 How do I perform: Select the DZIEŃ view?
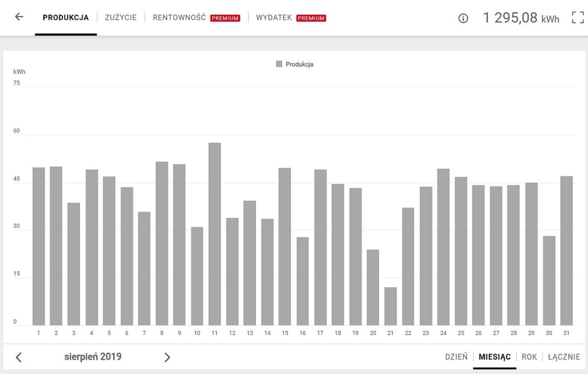click(456, 357)
